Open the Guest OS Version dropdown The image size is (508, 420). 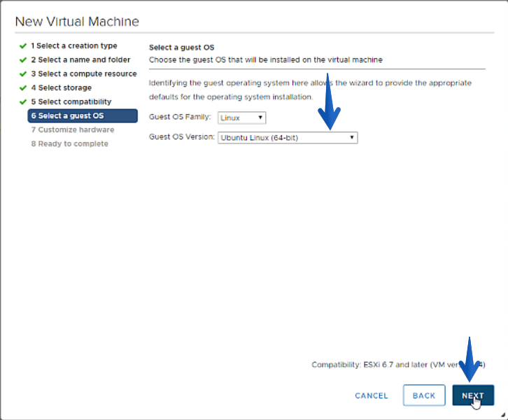288,138
